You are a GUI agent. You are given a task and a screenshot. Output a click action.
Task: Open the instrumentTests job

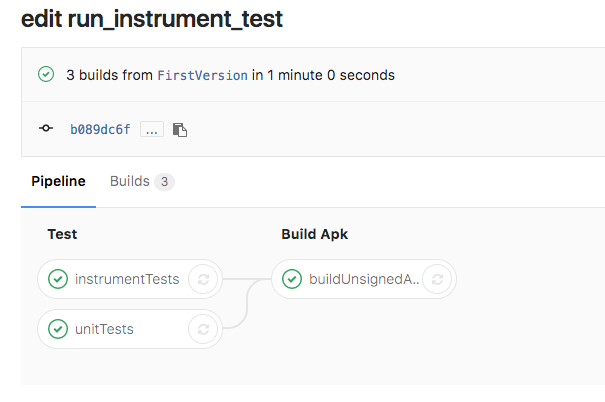[127, 279]
